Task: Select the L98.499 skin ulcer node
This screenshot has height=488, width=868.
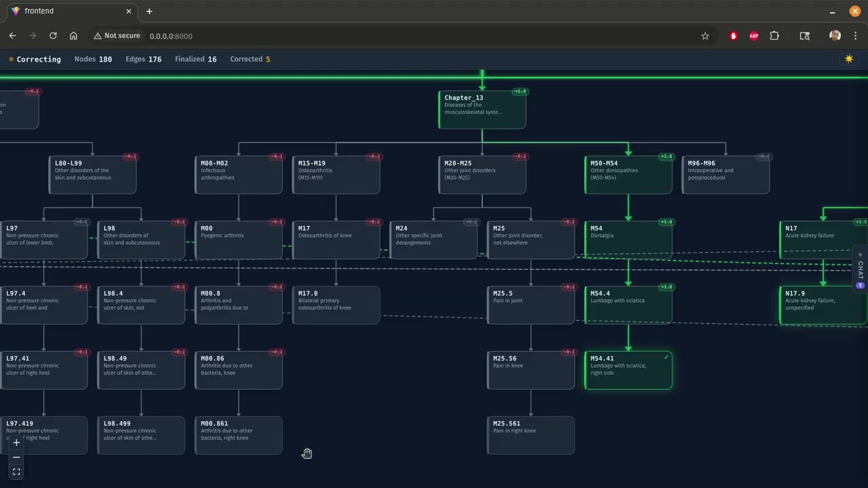Action: point(141,435)
